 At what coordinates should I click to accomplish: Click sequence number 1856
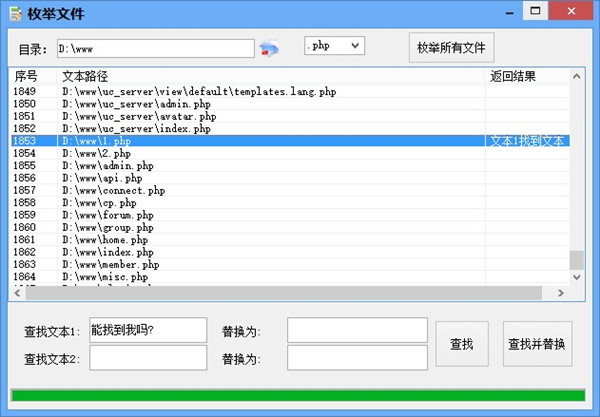coord(24,178)
